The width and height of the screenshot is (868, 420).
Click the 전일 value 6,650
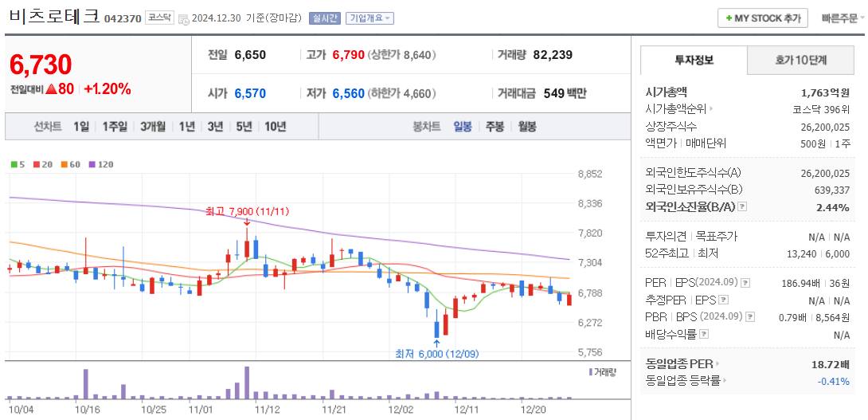click(x=250, y=55)
